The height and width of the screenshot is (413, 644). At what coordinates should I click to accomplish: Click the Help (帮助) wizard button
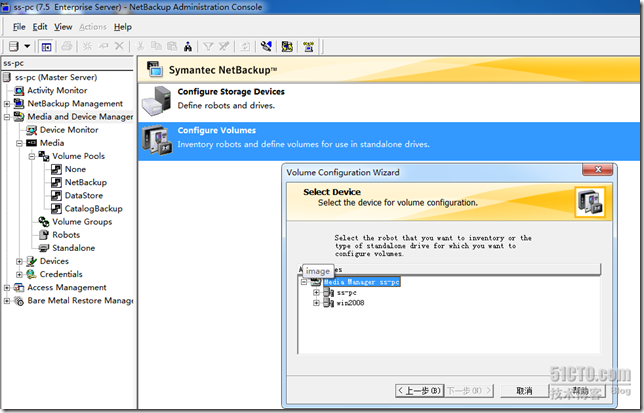pyautogui.click(x=580, y=391)
